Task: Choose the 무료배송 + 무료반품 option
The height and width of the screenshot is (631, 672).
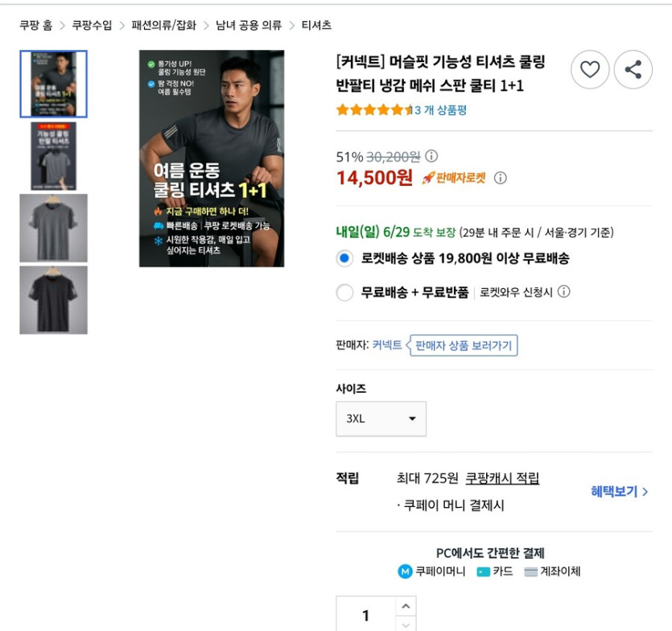Action: click(344, 293)
